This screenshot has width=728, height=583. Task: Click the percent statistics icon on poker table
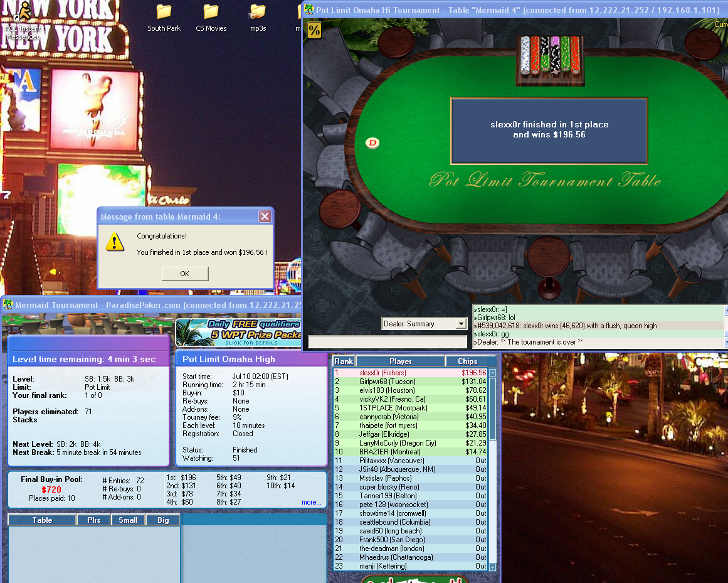point(314,30)
